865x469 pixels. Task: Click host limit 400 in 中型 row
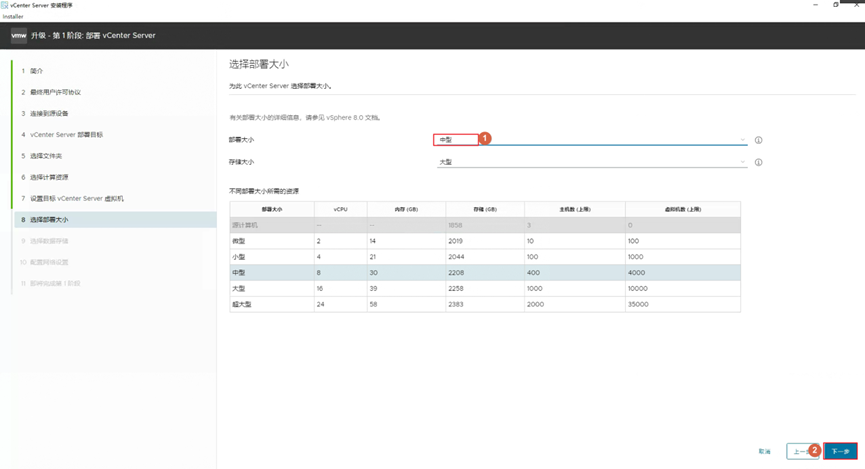pyautogui.click(x=533, y=273)
